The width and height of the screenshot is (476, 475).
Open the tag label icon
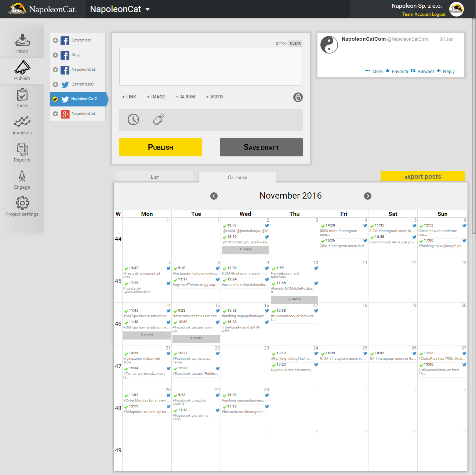tap(159, 119)
